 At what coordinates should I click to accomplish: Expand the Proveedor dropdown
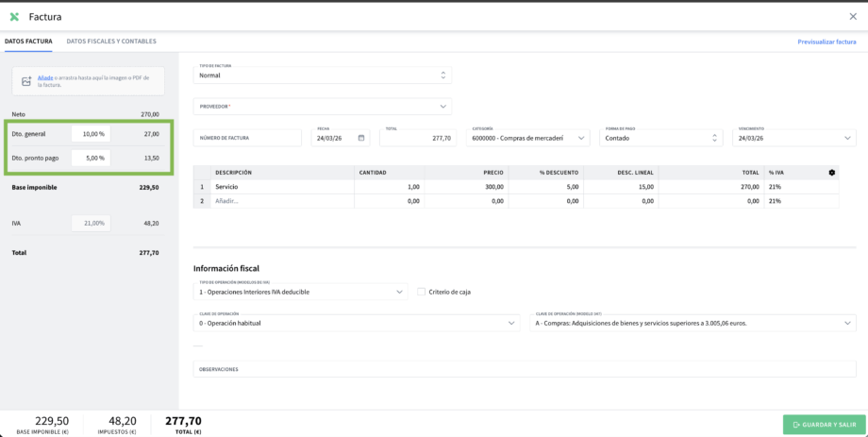pyautogui.click(x=322, y=107)
